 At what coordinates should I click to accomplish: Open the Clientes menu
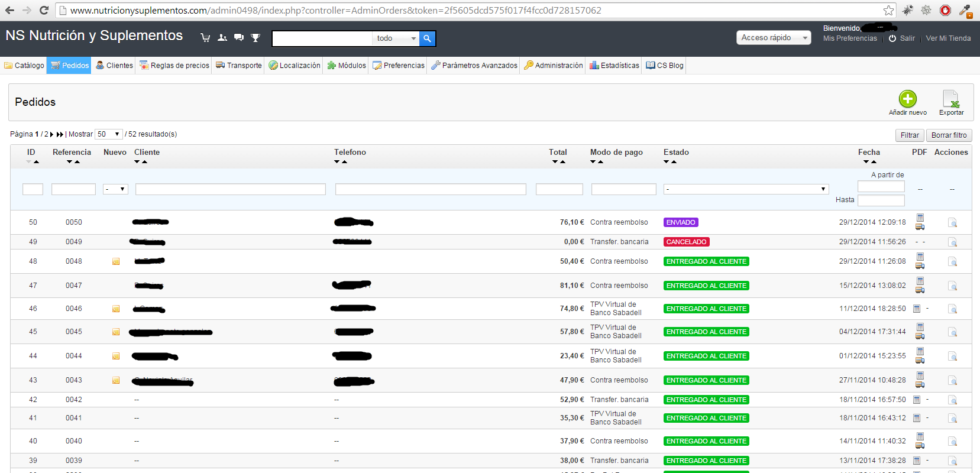(x=114, y=66)
